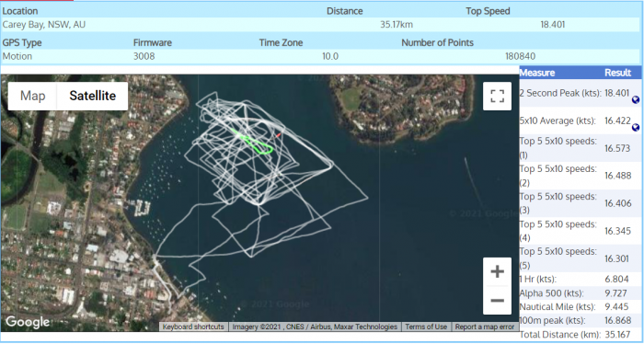Open Keyboard shortcuts

pyautogui.click(x=193, y=327)
